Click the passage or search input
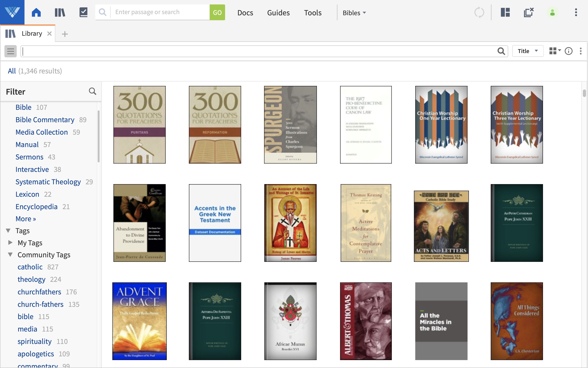 [160, 12]
